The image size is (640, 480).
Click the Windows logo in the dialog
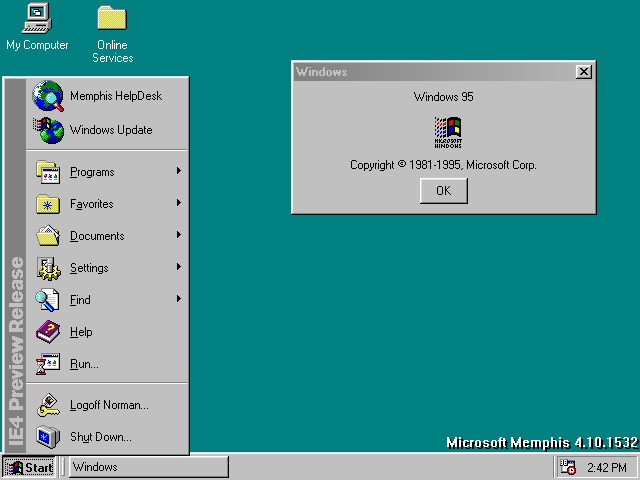coord(447,132)
